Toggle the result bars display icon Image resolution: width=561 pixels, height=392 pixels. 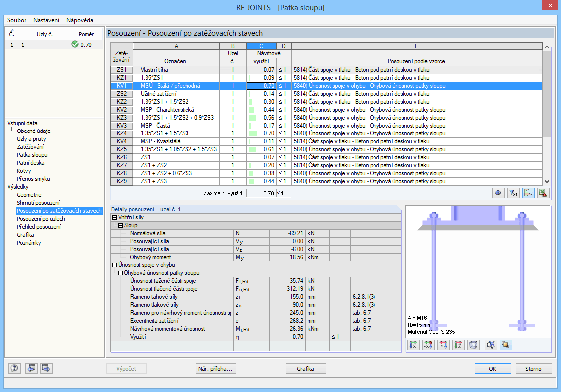528,193
